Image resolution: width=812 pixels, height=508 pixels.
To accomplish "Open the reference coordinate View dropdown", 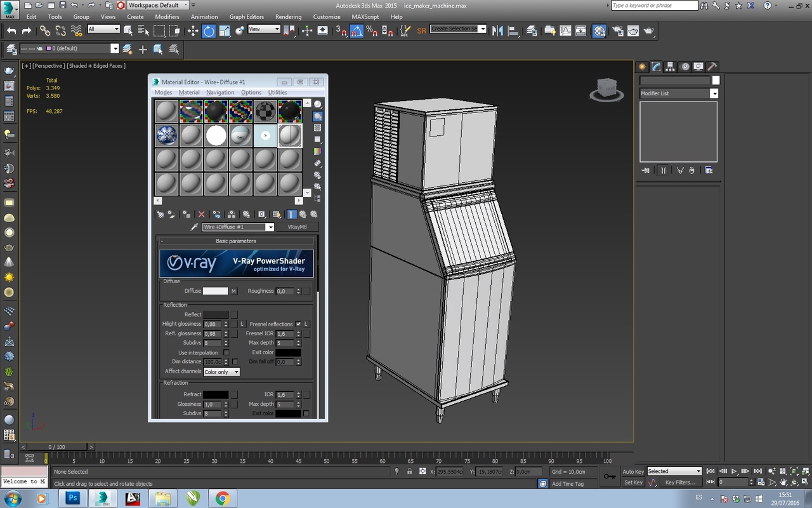I will tap(264, 29).
